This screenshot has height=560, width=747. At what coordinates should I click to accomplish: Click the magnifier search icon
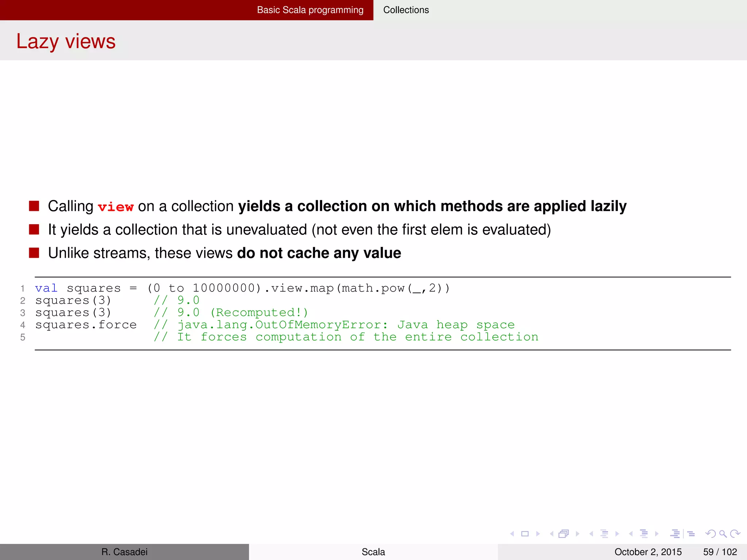[723, 534]
